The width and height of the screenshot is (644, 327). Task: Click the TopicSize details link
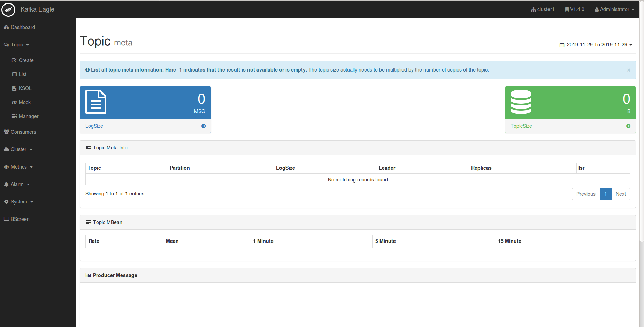pyautogui.click(x=570, y=126)
